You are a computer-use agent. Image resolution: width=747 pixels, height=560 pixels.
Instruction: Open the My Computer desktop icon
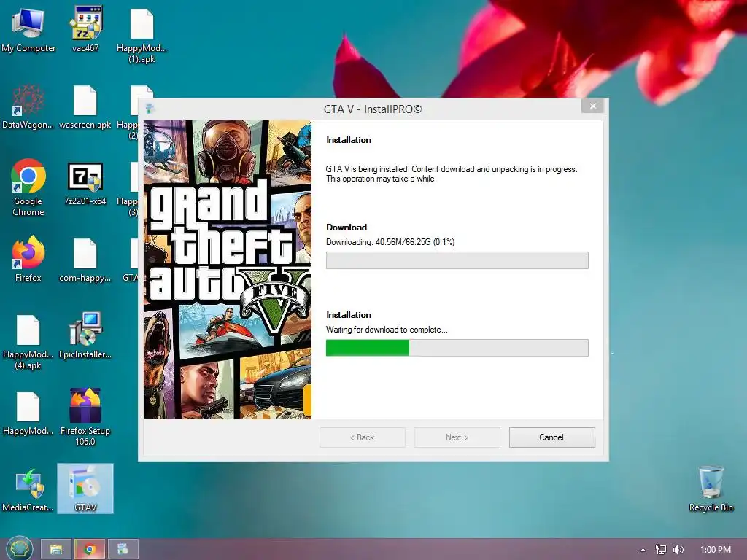coord(28,29)
